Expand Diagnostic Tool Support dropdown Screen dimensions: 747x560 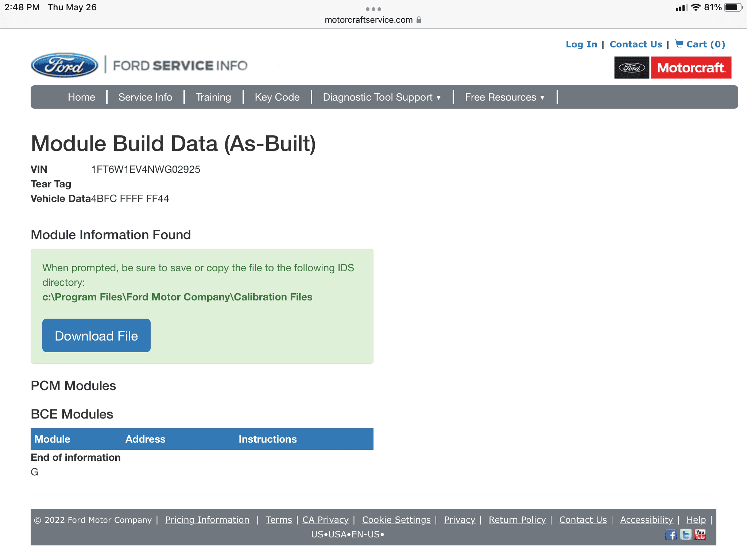tap(382, 97)
